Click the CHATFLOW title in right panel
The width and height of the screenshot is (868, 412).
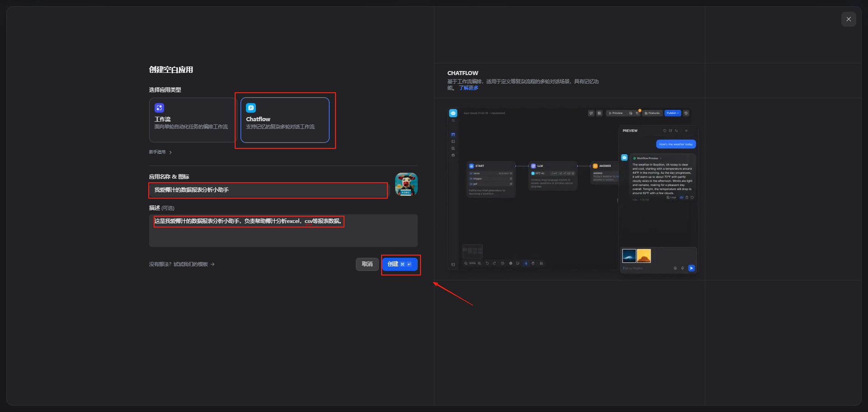[x=462, y=73]
